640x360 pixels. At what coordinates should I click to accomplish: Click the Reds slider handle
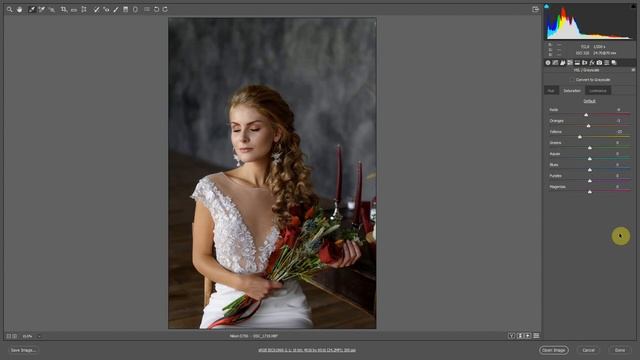(586, 115)
